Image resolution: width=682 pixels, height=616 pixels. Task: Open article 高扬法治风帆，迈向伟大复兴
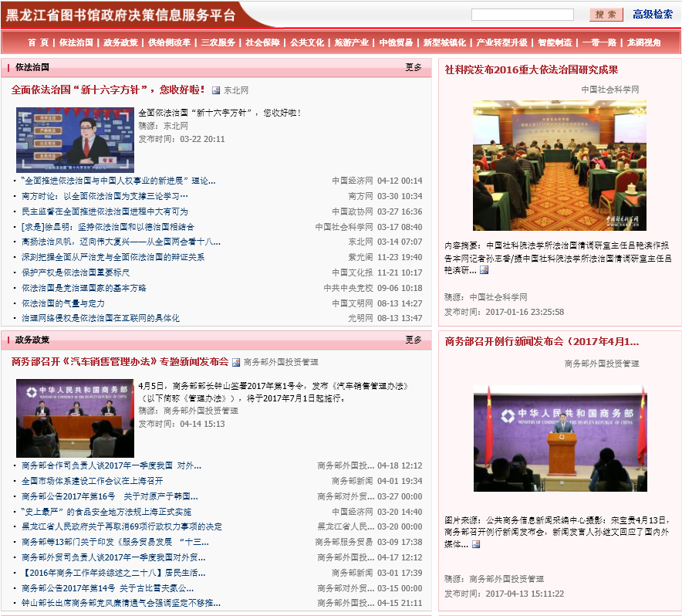click(121, 242)
